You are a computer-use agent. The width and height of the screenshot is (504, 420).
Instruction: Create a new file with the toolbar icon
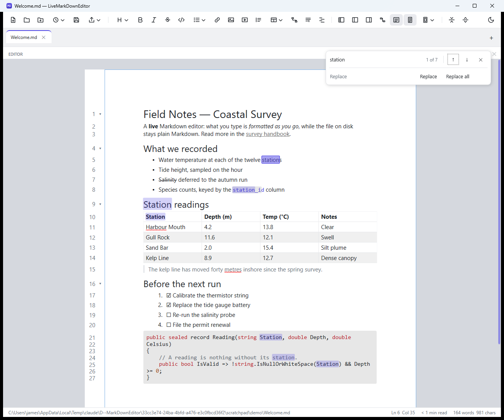tap(13, 20)
